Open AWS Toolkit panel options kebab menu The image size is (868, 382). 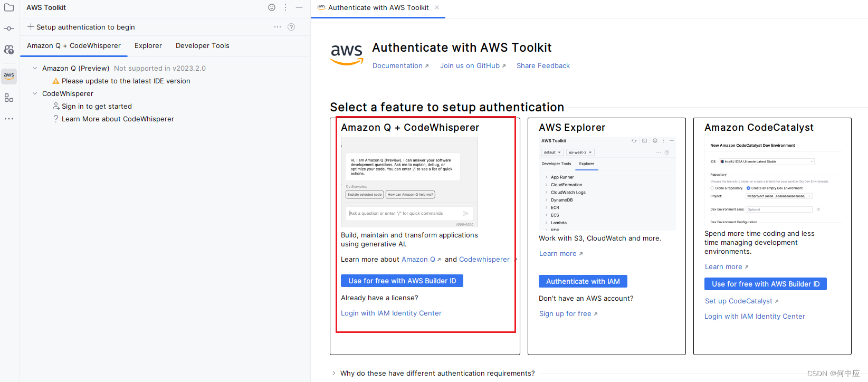[x=285, y=7]
